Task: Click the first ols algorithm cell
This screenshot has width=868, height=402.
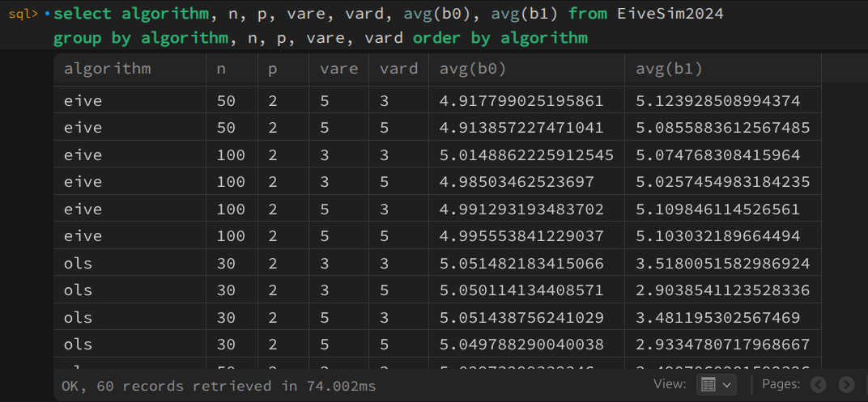Action: pyautogui.click(x=78, y=263)
